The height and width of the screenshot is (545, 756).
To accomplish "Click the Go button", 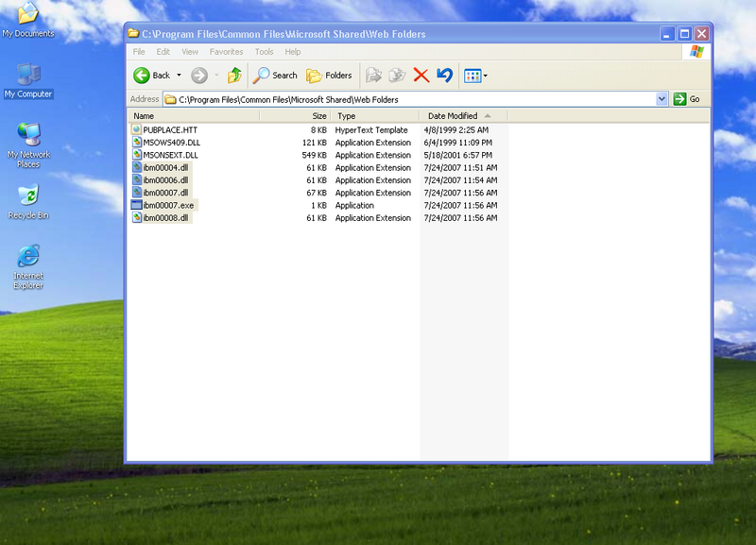I will (x=687, y=99).
